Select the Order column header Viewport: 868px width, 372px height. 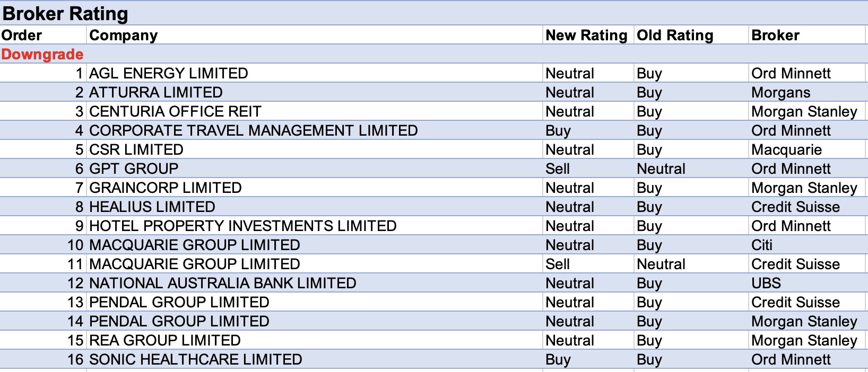click(x=22, y=35)
